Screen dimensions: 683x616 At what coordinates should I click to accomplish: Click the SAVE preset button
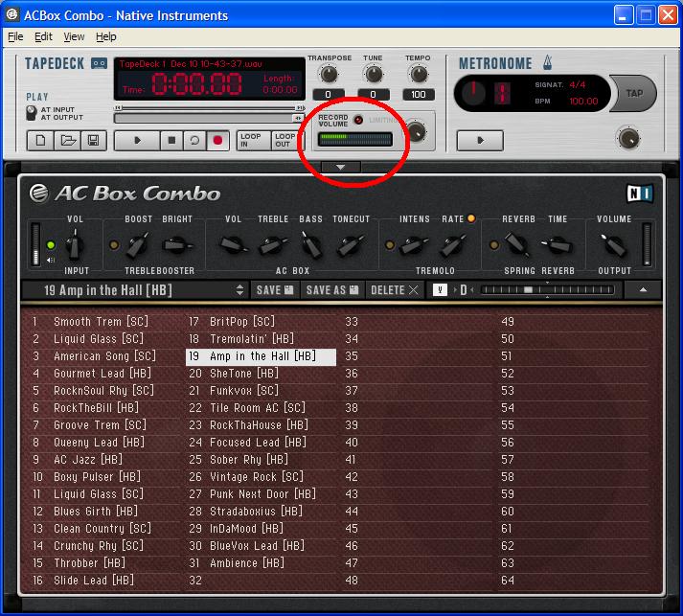tap(275, 289)
